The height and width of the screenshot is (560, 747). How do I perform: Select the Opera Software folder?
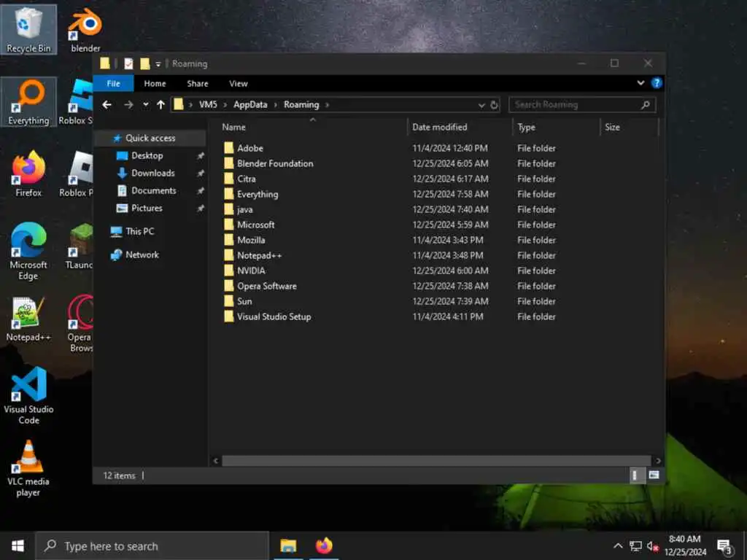pos(267,286)
